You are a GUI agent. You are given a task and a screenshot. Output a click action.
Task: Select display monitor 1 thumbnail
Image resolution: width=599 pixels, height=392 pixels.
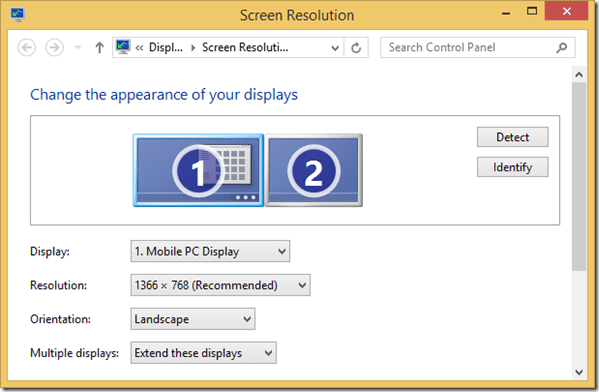pyautogui.click(x=198, y=170)
